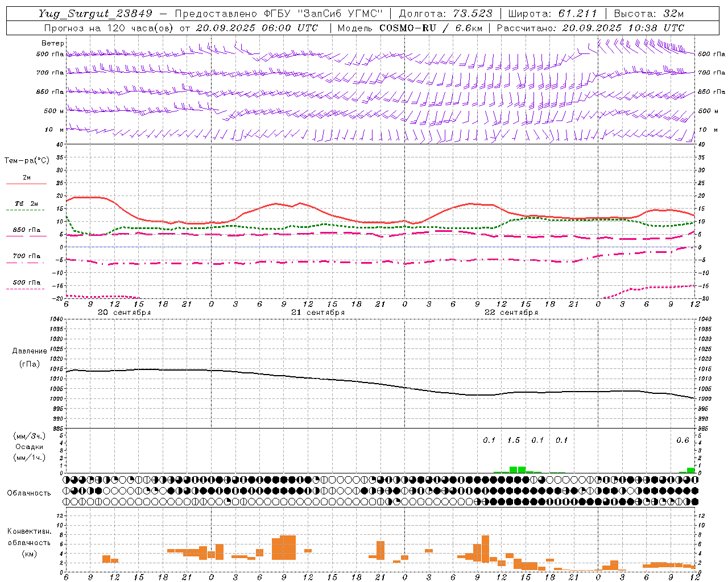Click the Td 2м legend label

click(x=27, y=203)
